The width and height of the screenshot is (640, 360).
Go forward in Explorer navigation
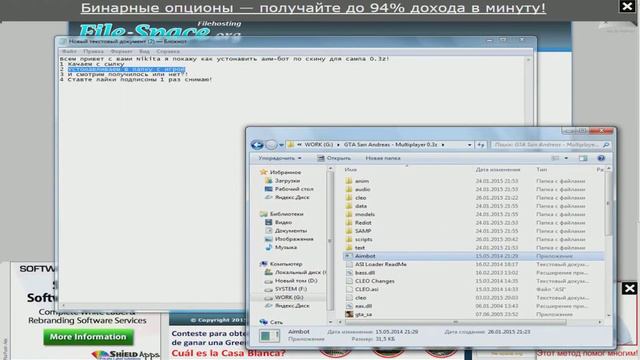coord(271,144)
